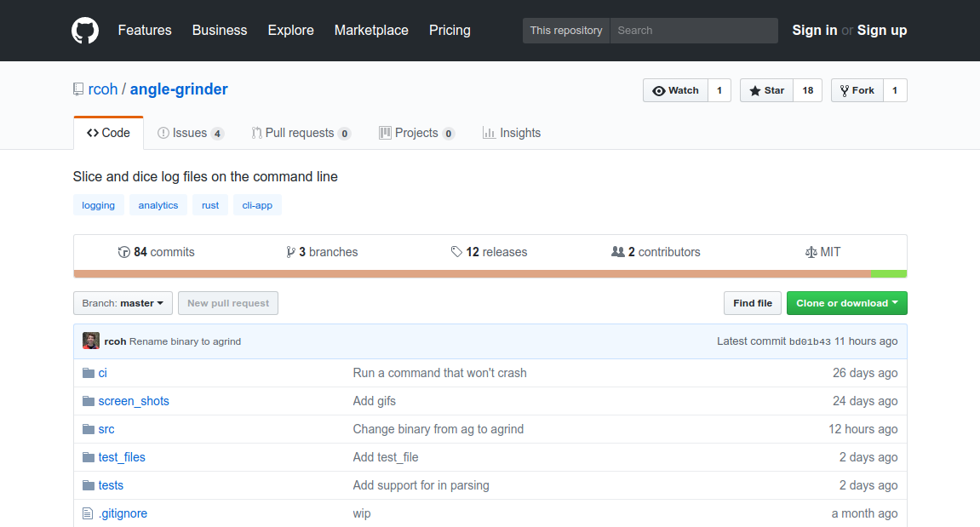The height and width of the screenshot is (527, 980).
Task: Click the screen_shots folder icon
Action: (89, 401)
